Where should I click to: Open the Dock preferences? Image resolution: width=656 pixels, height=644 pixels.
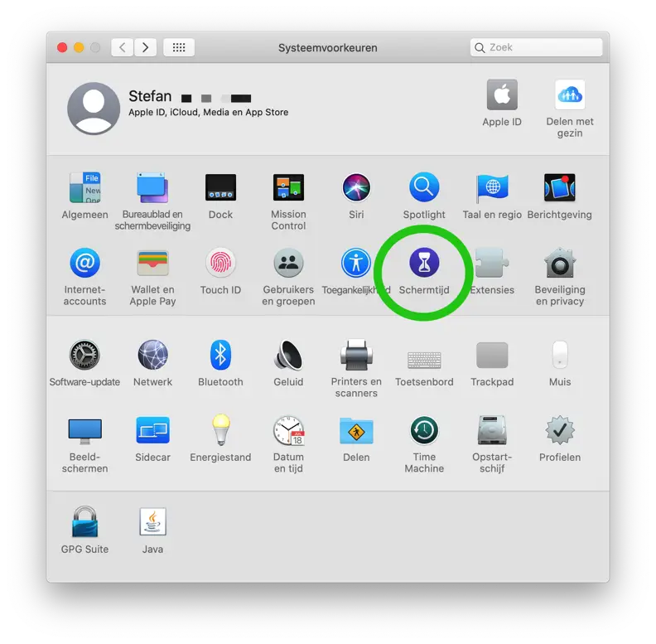220,187
